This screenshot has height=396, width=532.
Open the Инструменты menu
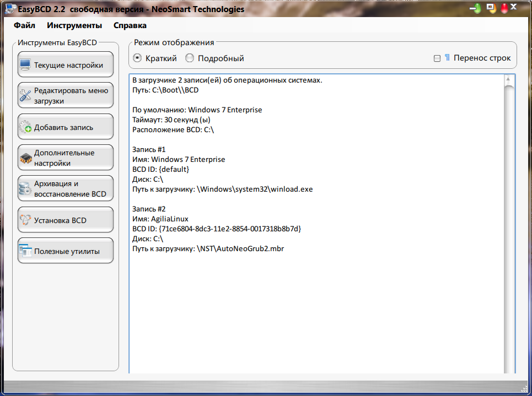click(x=74, y=25)
